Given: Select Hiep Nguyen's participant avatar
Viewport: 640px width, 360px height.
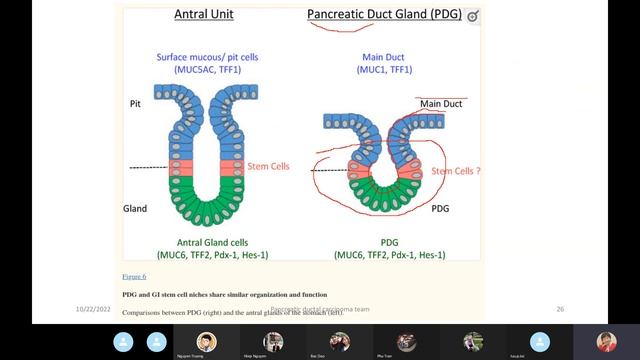Looking at the screenshot, I should pyautogui.click(x=273, y=342).
